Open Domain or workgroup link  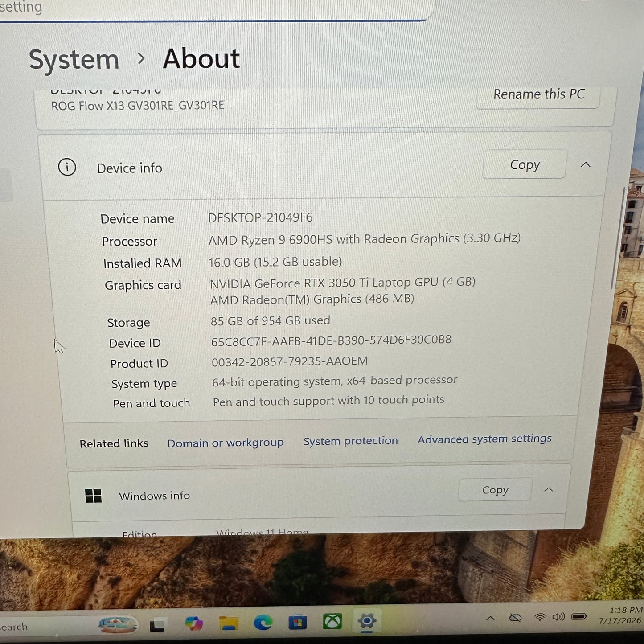coord(226,443)
